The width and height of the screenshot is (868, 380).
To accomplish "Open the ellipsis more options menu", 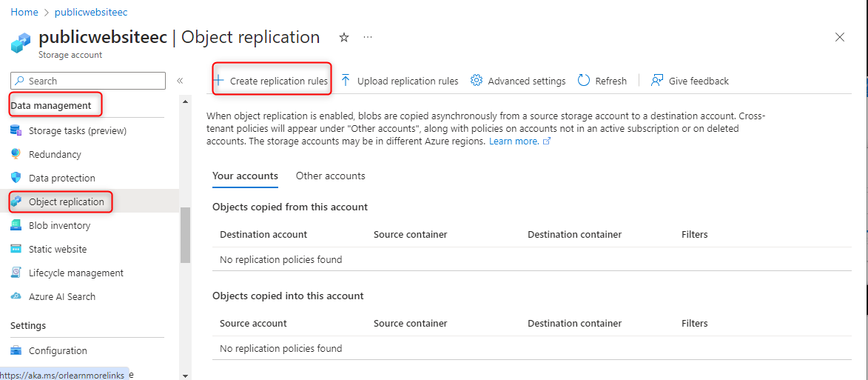I will pyautogui.click(x=368, y=37).
